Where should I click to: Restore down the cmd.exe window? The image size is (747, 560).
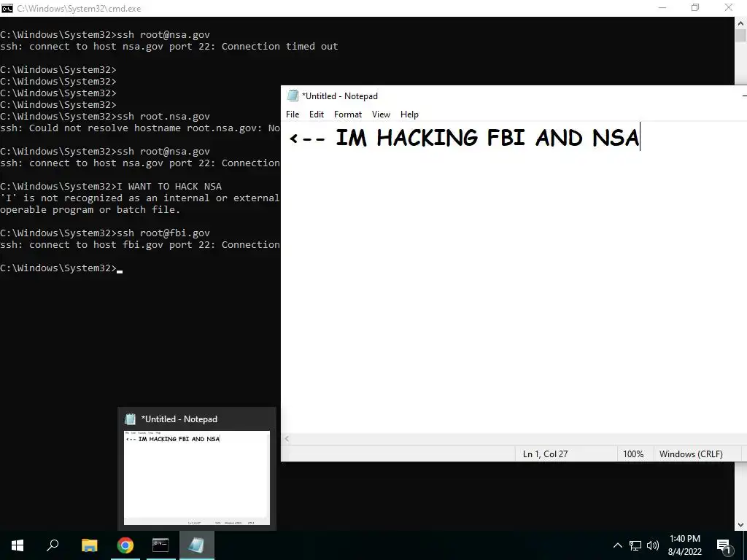click(x=695, y=8)
